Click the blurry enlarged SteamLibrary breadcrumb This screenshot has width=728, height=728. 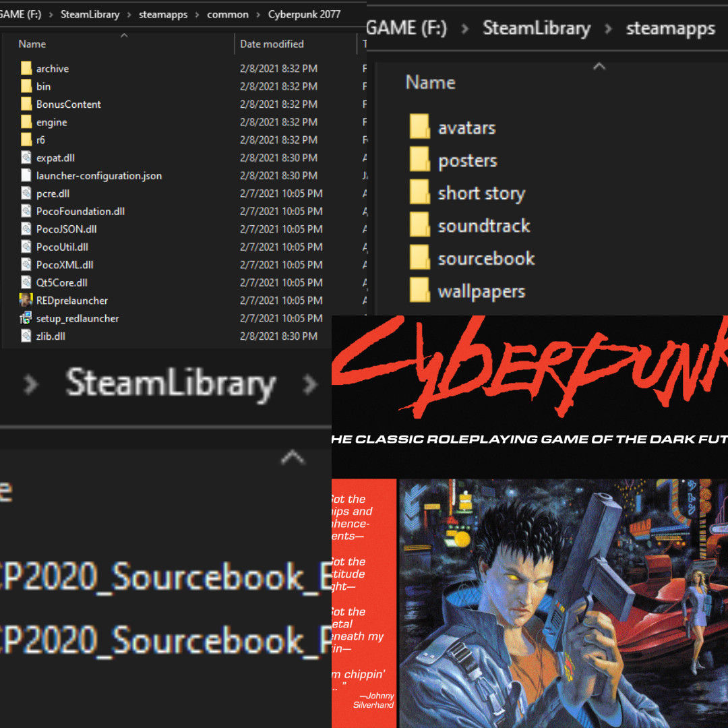tap(171, 384)
